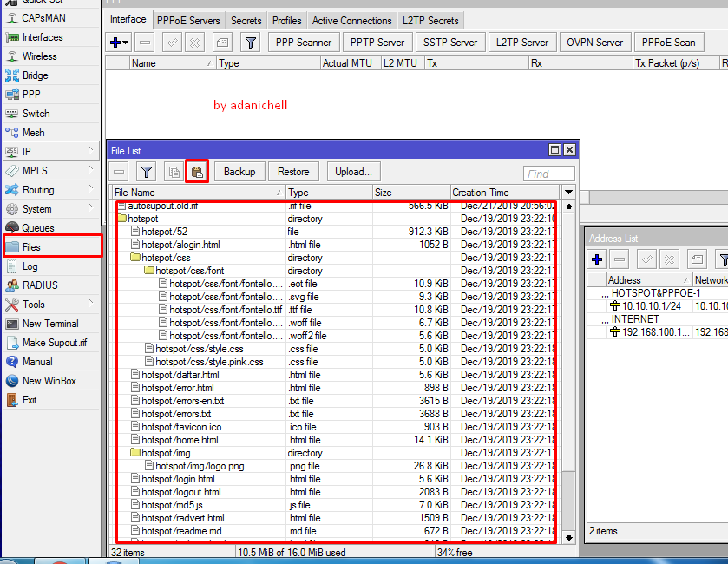
Task: Open the Creation Time column dropdown arrow
Action: tap(568, 192)
